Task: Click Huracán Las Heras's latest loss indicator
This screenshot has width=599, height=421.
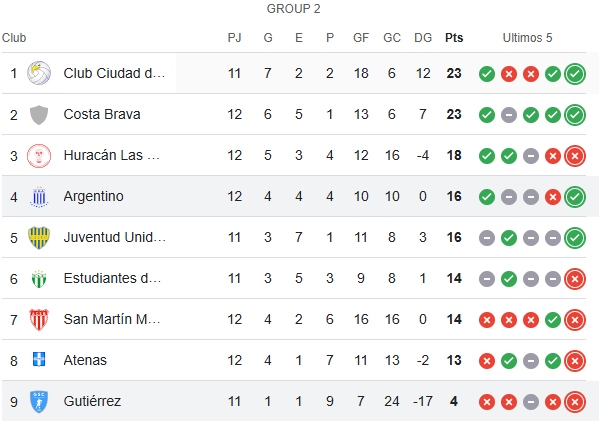Action: [575, 156]
